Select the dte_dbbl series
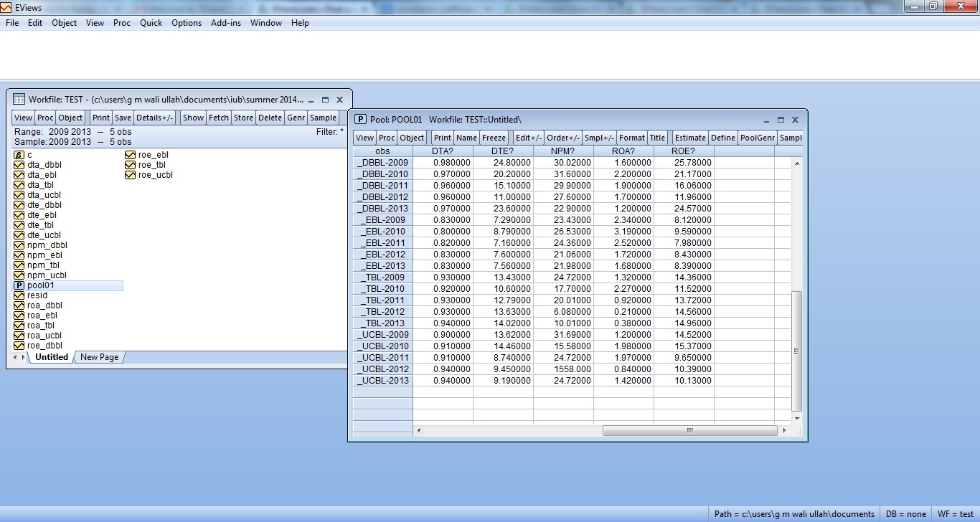Viewport: 980px width, 522px height. (44, 205)
